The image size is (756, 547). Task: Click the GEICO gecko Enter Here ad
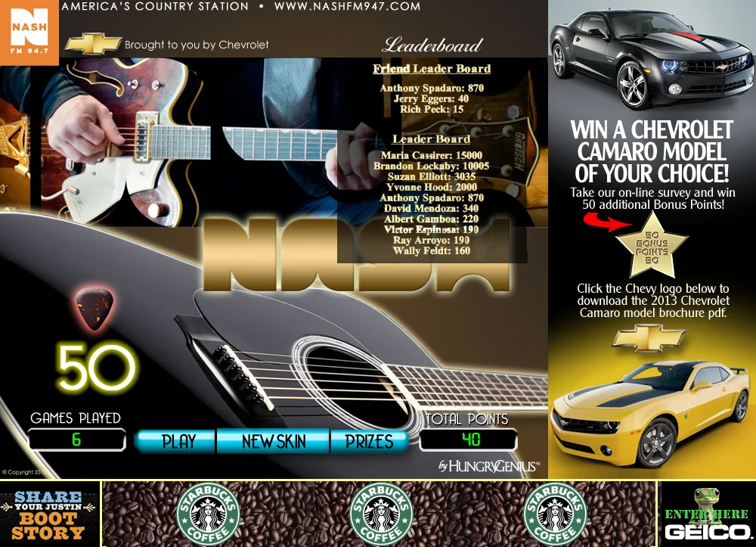coord(707,514)
